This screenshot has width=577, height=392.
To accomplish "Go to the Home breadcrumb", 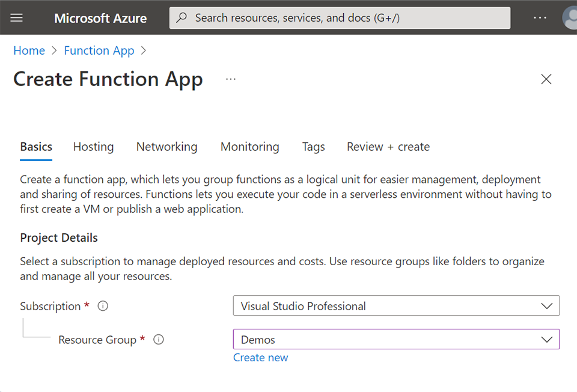I will tap(29, 51).
